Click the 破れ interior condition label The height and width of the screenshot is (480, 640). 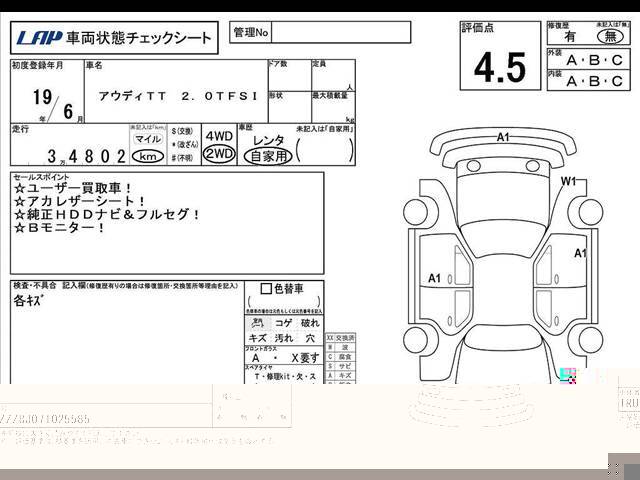310,323
